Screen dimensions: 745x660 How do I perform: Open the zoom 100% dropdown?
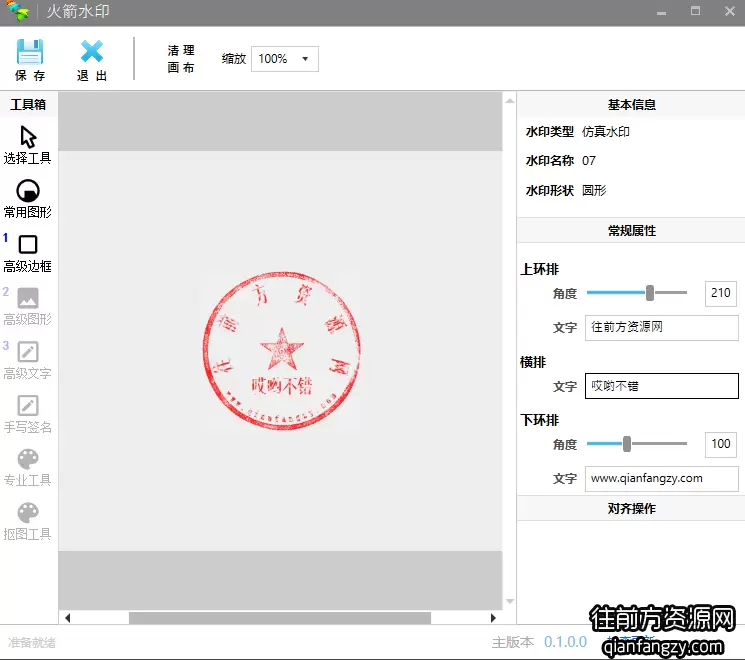click(x=285, y=59)
